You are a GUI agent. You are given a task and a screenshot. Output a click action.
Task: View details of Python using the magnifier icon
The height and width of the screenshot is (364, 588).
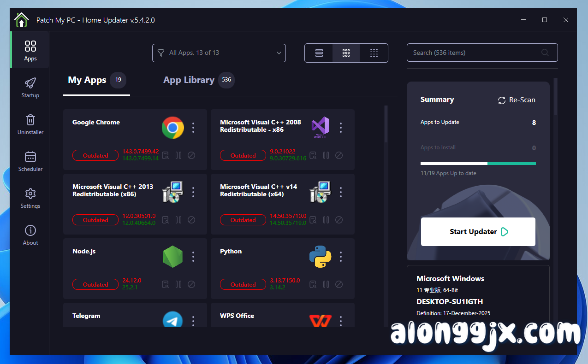pos(313,284)
